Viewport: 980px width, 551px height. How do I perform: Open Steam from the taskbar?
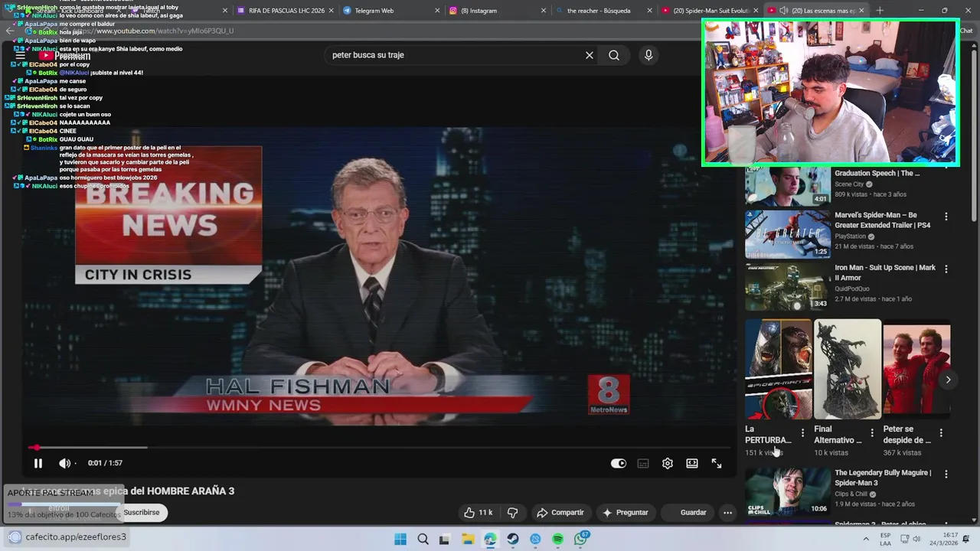(x=513, y=540)
